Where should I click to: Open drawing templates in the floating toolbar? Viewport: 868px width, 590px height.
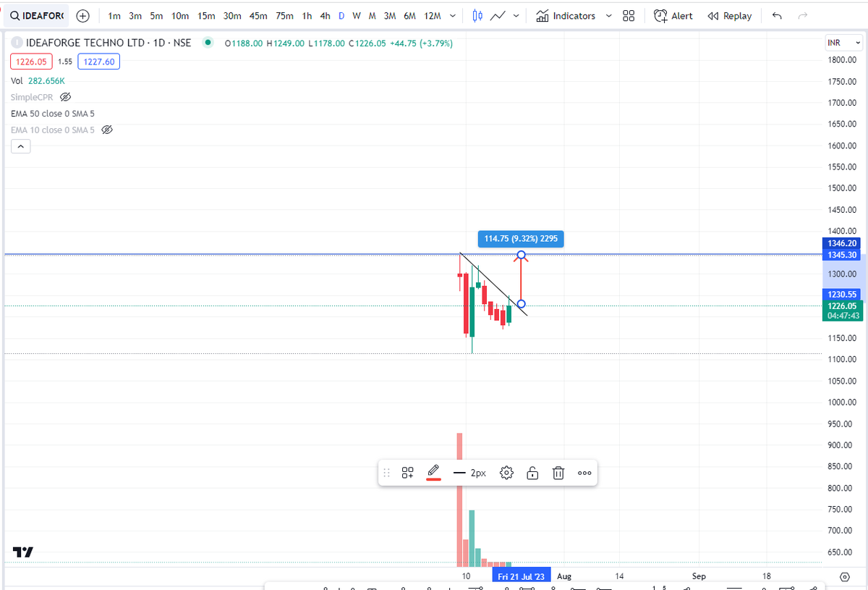(408, 473)
